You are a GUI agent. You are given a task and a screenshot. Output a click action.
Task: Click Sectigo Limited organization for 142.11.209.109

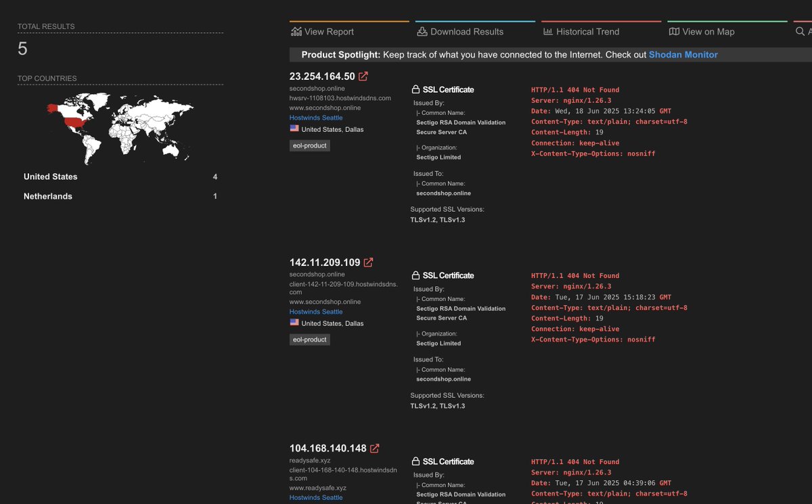[438, 343]
